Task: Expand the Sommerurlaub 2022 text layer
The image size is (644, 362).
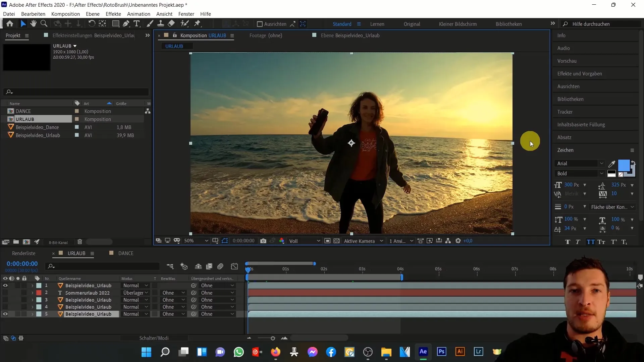Action: (x=32, y=293)
